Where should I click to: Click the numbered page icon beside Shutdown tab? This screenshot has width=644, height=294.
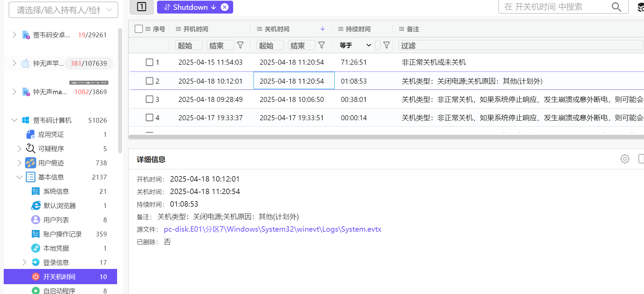pyautogui.click(x=141, y=7)
